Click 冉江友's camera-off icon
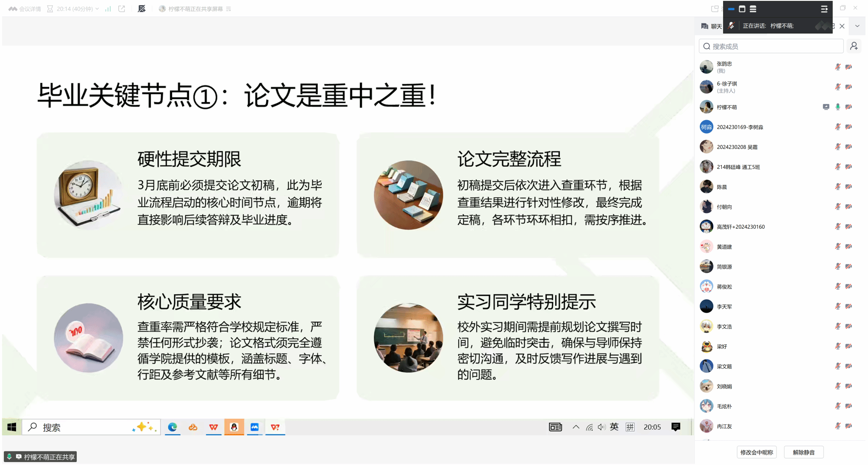 point(849,426)
